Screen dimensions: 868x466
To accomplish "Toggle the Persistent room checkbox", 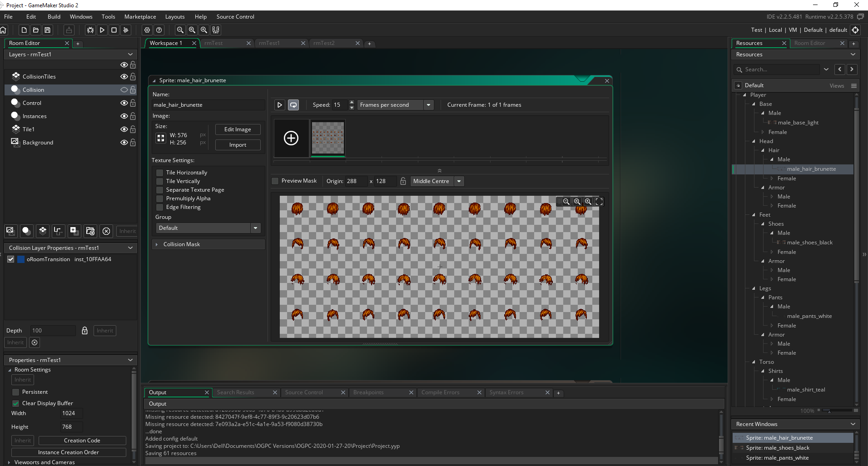I will [16, 392].
